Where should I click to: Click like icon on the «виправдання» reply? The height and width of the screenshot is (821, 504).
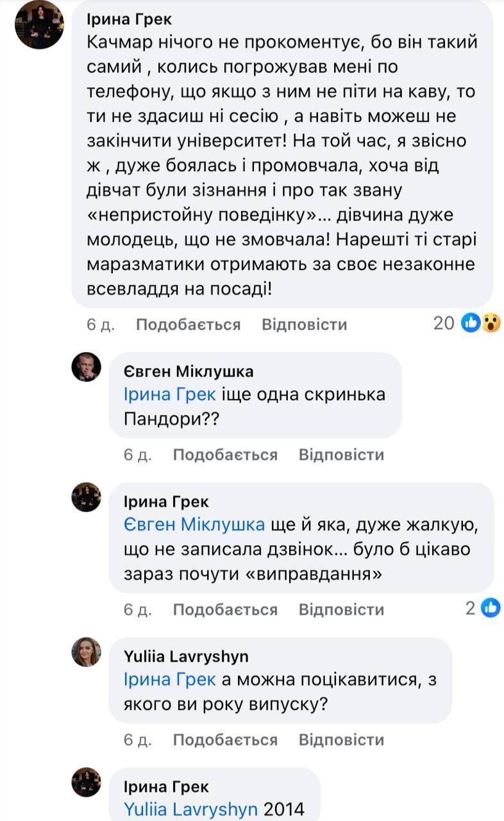coord(491,608)
